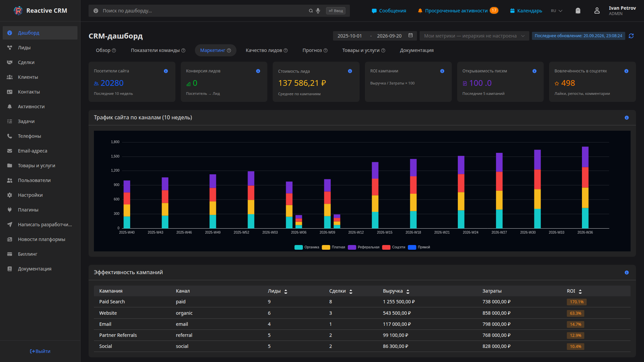
Task: Sort table by Выручка column
Action: [x=408, y=291]
